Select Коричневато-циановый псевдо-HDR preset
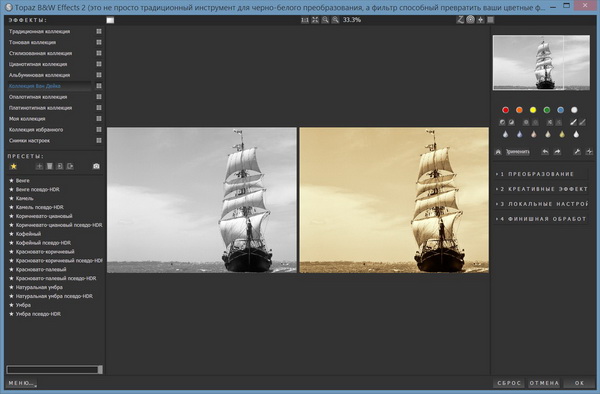This screenshot has height=394, width=600. tap(59, 225)
